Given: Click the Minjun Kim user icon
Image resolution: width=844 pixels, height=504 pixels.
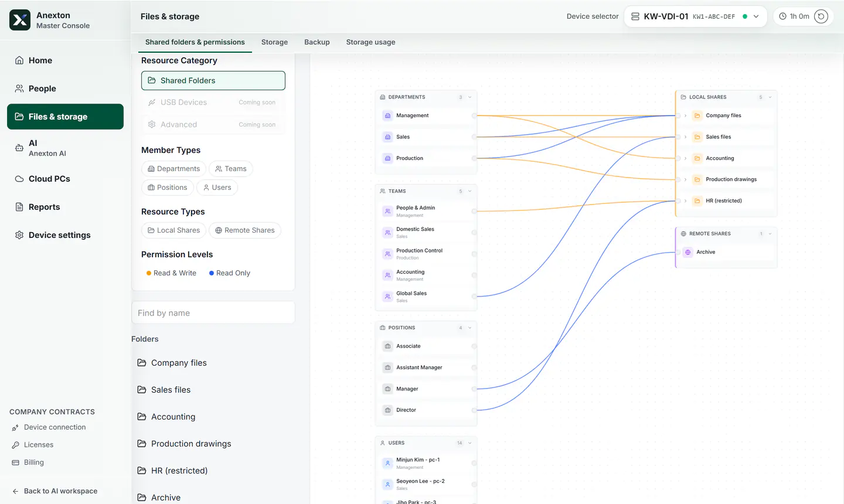Looking at the screenshot, I should click(x=387, y=464).
